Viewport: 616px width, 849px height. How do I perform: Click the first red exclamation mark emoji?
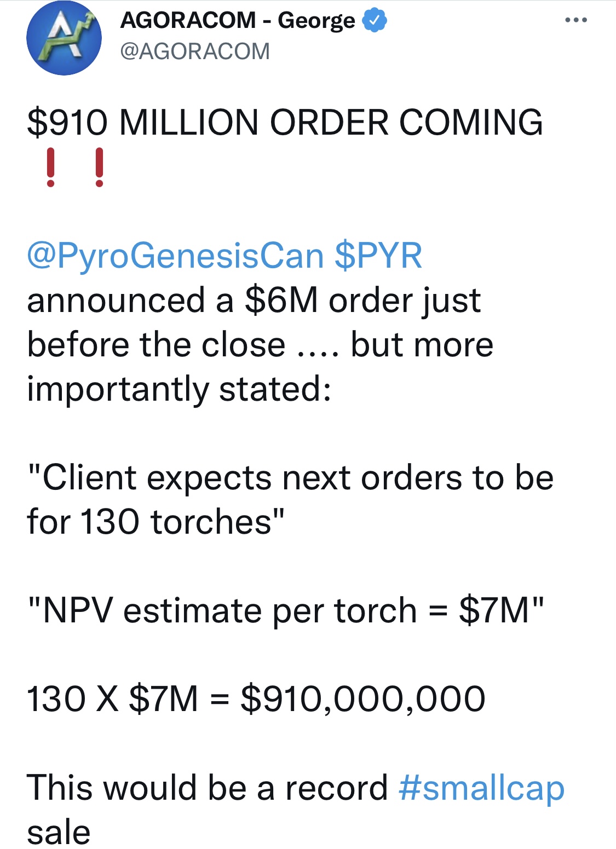(x=50, y=168)
